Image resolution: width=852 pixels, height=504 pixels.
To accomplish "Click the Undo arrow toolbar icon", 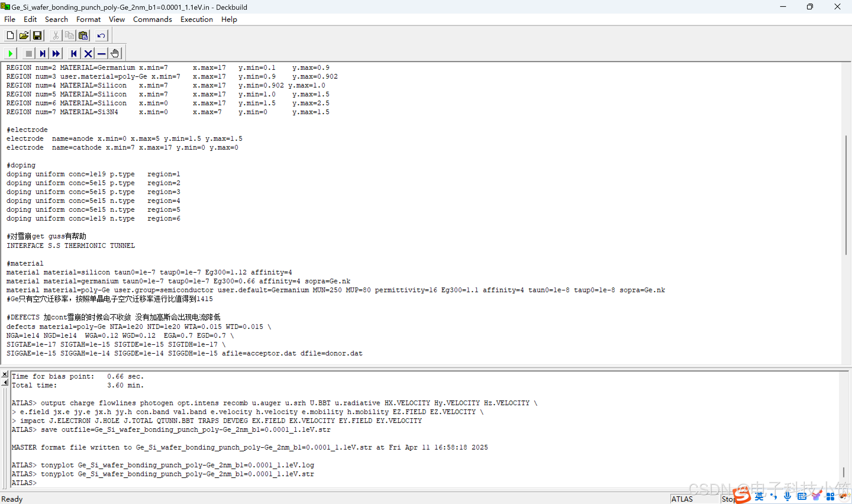I will (101, 35).
